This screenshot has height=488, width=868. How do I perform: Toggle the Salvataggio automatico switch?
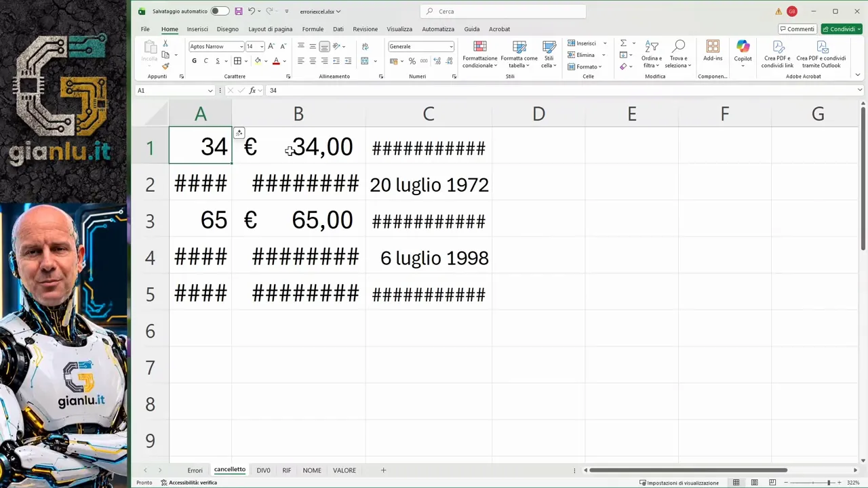click(220, 12)
